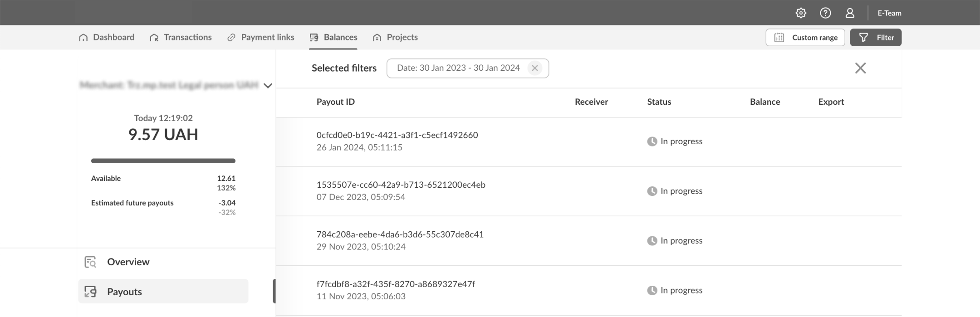980x317 pixels.
Task: Click the E-Team account label
Action: click(x=889, y=13)
